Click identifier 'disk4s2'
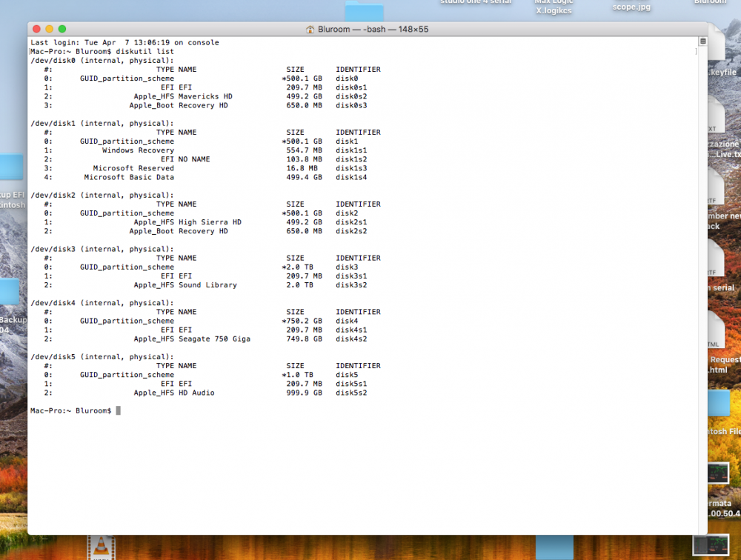The image size is (741, 560). click(351, 339)
